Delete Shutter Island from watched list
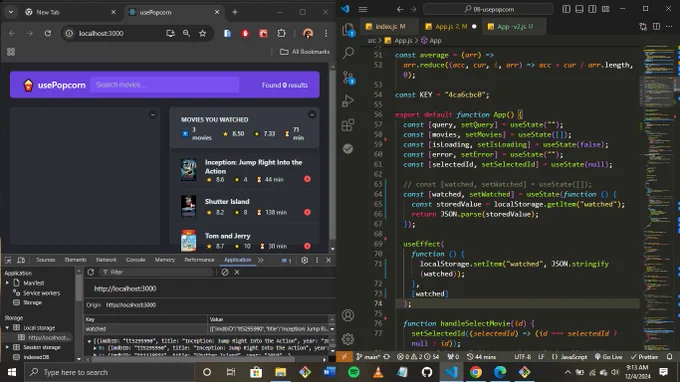Screen dimensions: 680x382 click(307, 212)
